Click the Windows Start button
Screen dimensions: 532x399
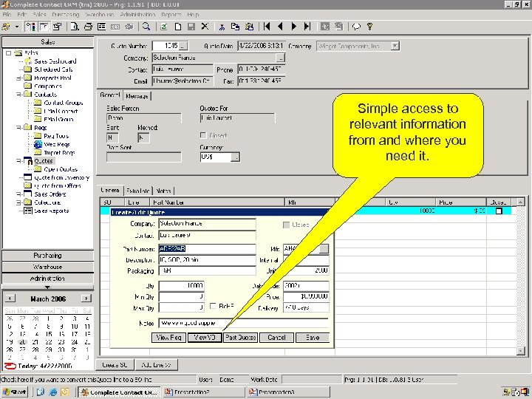[15, 392]
